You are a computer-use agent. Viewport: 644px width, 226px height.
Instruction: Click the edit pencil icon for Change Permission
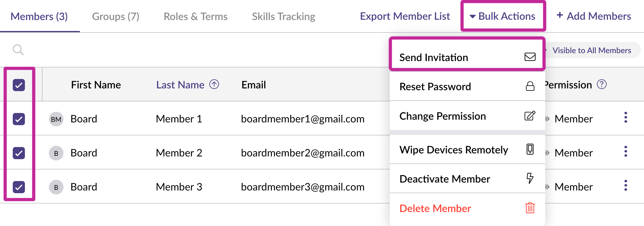pos(530,116)
